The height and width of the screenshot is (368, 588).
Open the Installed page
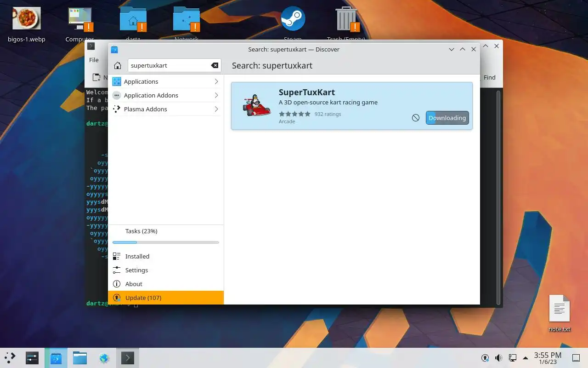[x=166, y=256]
